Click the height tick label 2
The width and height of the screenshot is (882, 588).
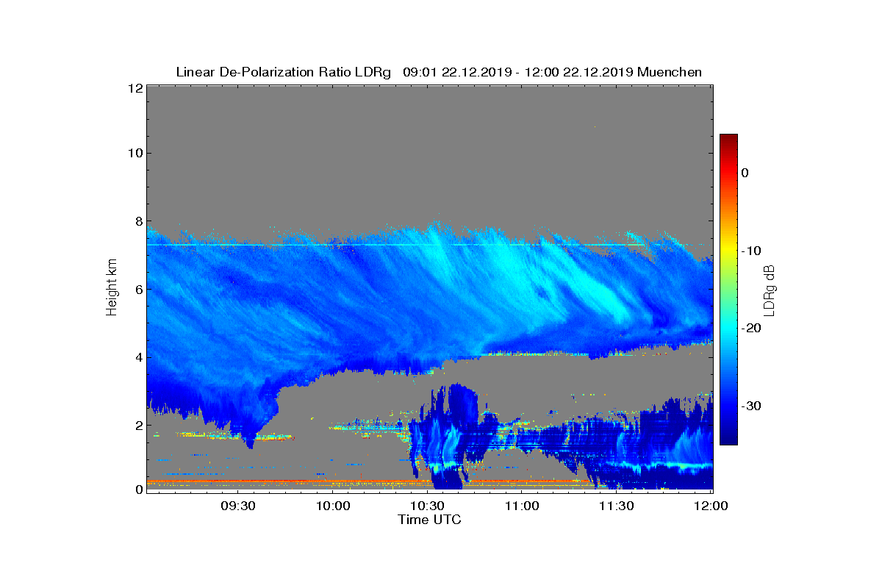point(137,425)
